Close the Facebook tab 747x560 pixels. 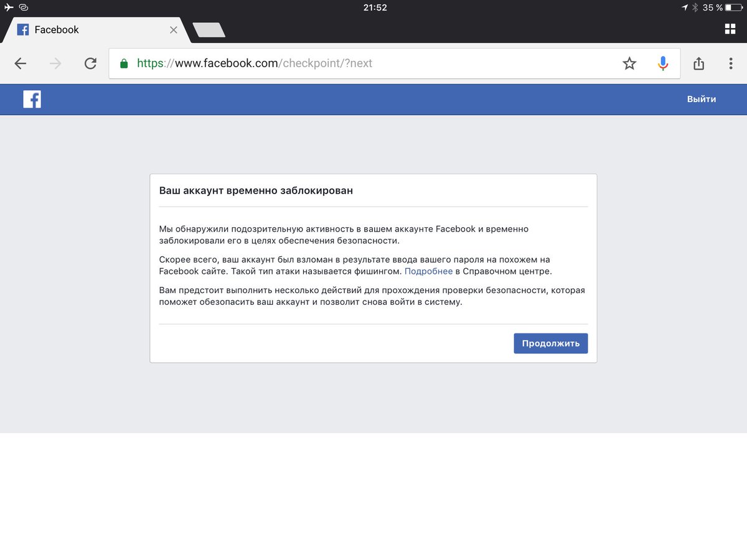(x=174, y=30)
